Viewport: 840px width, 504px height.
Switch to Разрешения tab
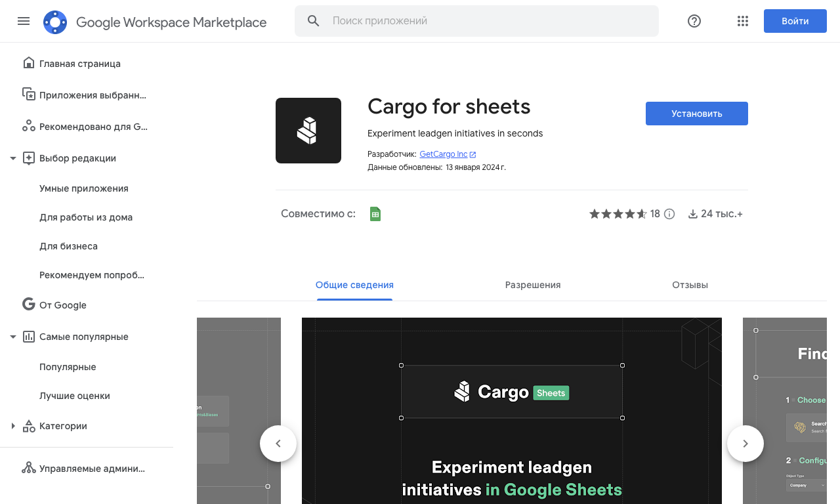pos(533,285)
